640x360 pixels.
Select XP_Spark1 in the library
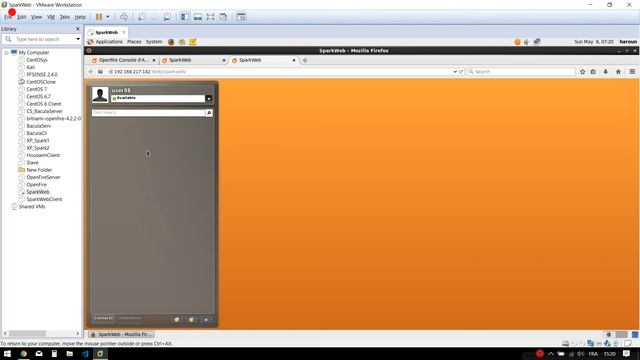38,141
